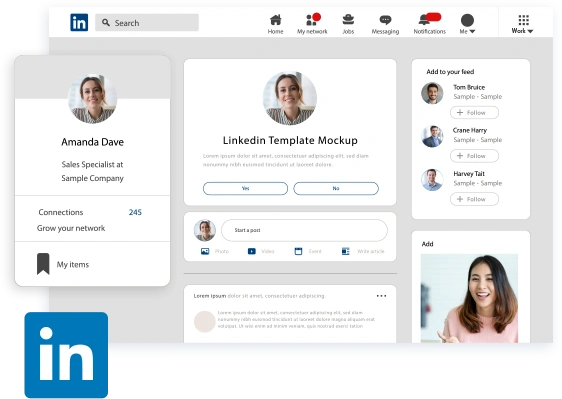Click the Linkedin Template Mockup profile picture
Viewport: 562px width, 399px height.
pos(290,98)
